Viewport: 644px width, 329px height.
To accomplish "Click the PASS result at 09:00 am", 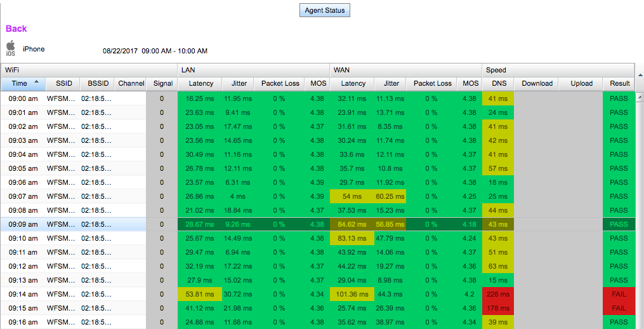I will [619, 98].
